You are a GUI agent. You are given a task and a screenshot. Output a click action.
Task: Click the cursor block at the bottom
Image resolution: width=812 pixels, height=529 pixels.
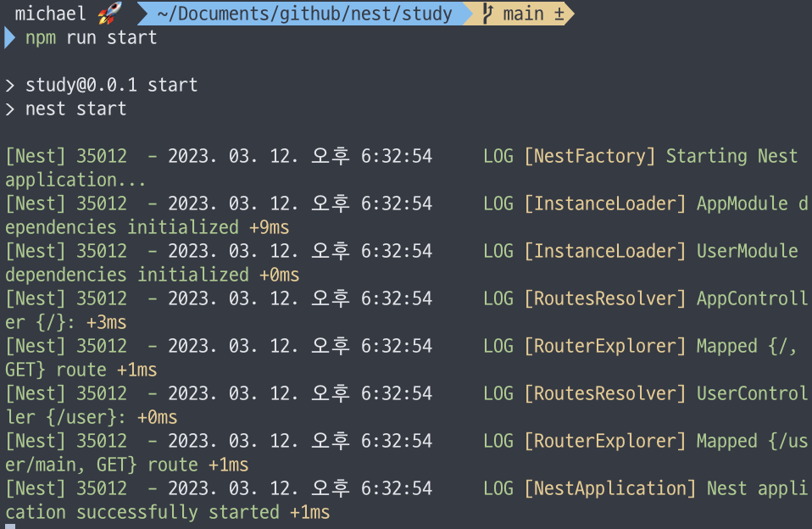(10, 526)
